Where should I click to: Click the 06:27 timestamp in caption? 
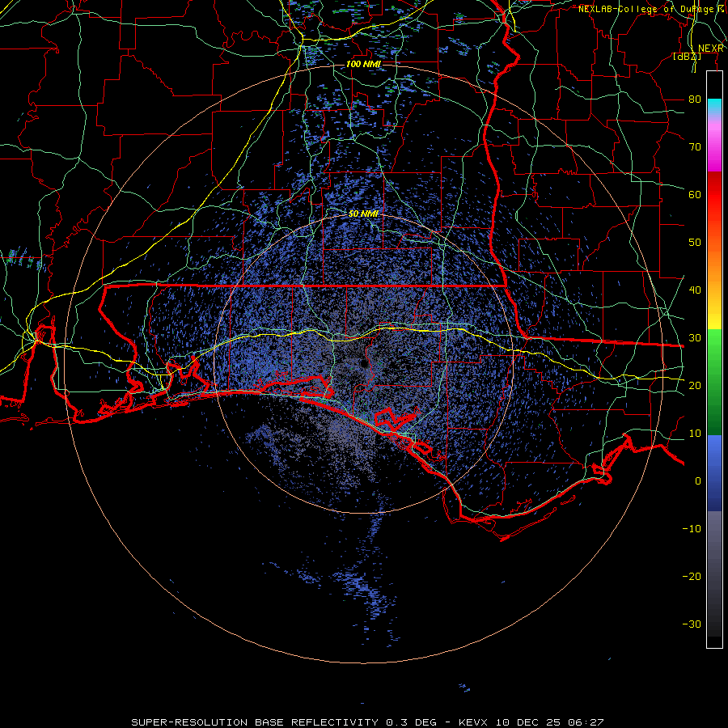tap(588, 722)
